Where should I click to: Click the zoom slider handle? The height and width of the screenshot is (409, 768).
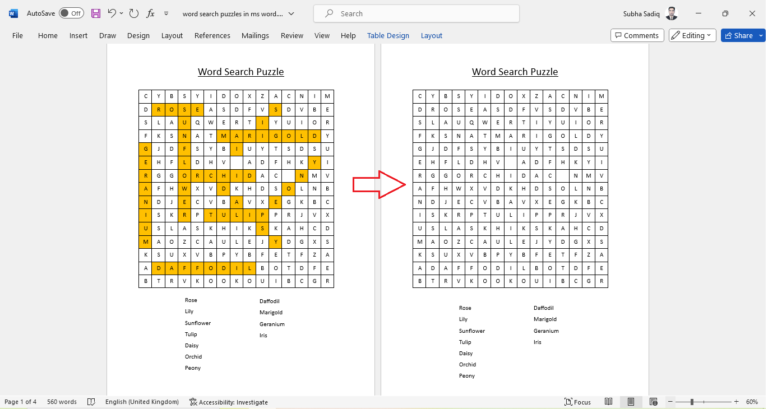[692, 402]
